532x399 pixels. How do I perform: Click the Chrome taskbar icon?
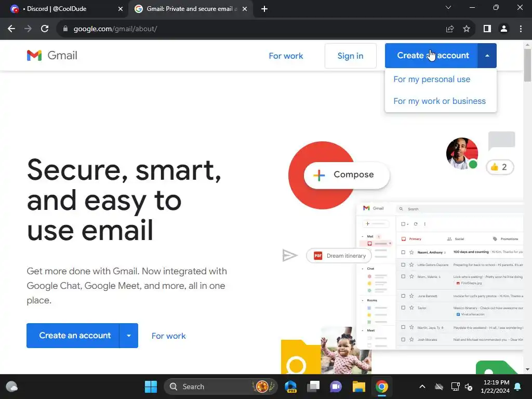pos(382,387)
